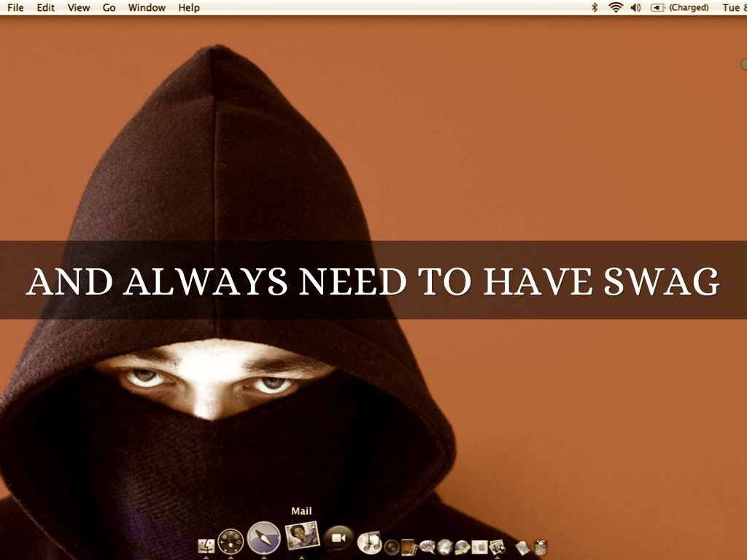Open Finder from the dock
The width and height of the screenshot is (747, 560).
[x=206, y=545]
